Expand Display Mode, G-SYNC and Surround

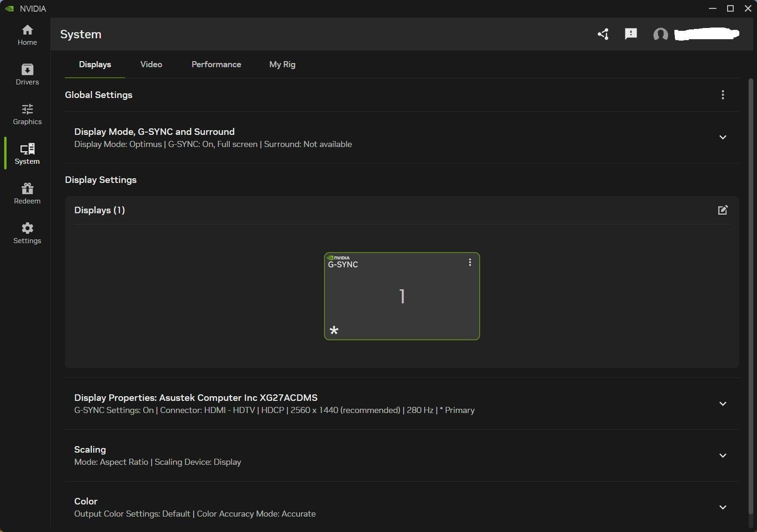[x=722, y=137]
